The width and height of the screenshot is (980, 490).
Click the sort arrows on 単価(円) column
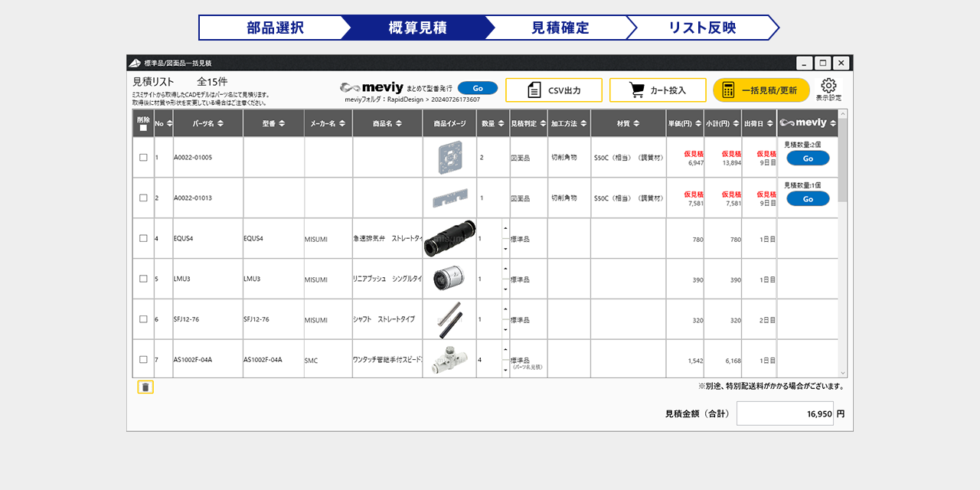[x=697, y=123]
